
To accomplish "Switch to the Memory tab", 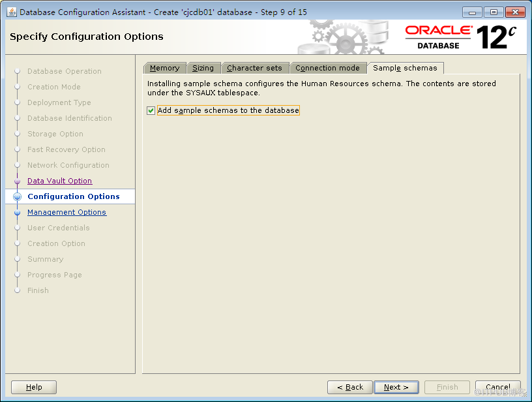I will pyautogui.click(x=165, y=68).
